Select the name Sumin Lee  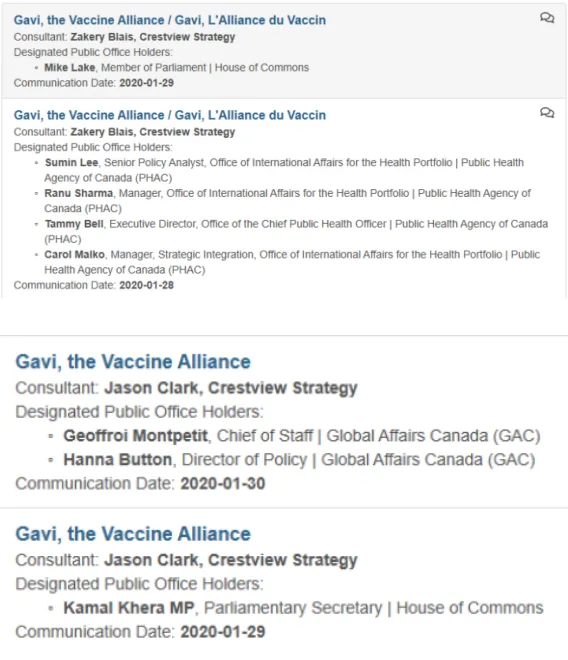point(72,162)
